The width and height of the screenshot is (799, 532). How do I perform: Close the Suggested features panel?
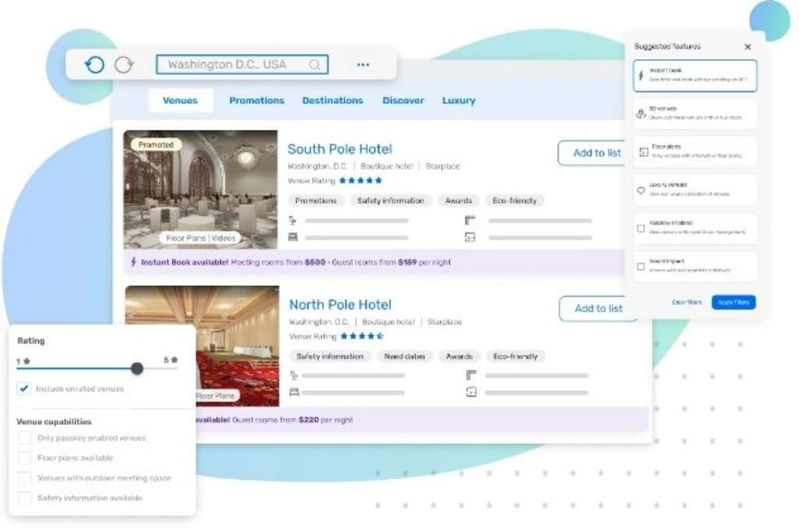[748, 47]
